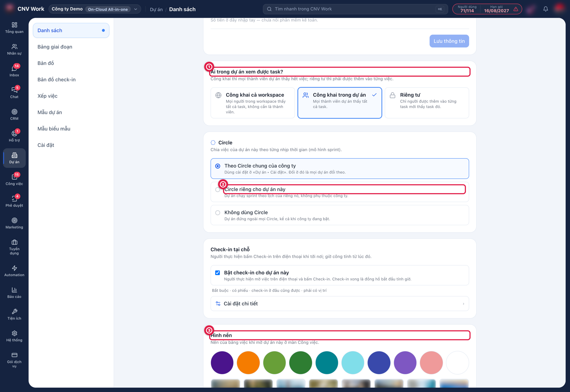
Task: Pick the teal background color
Action: pos(327,363)
